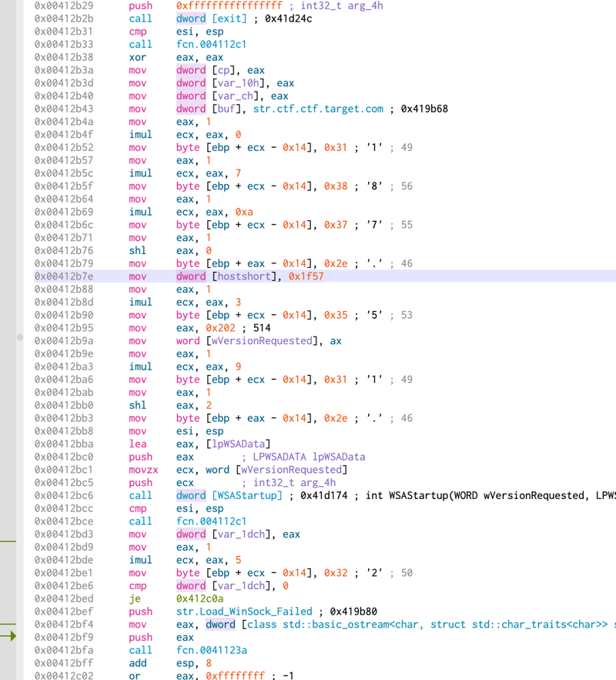Follow fcn.004112c1 on the 0x00412bce line

(211, 521)
